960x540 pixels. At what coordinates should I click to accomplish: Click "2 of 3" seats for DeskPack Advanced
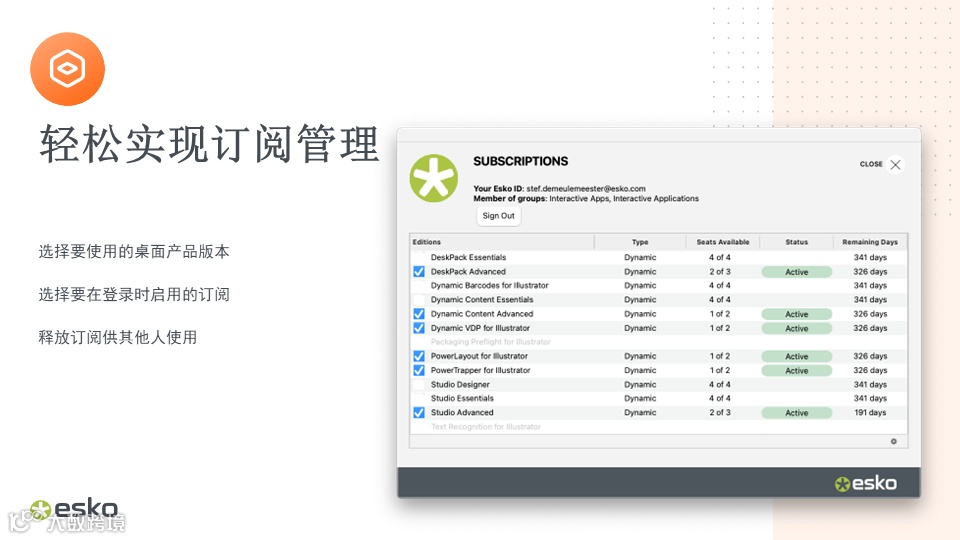coord(720,272)
